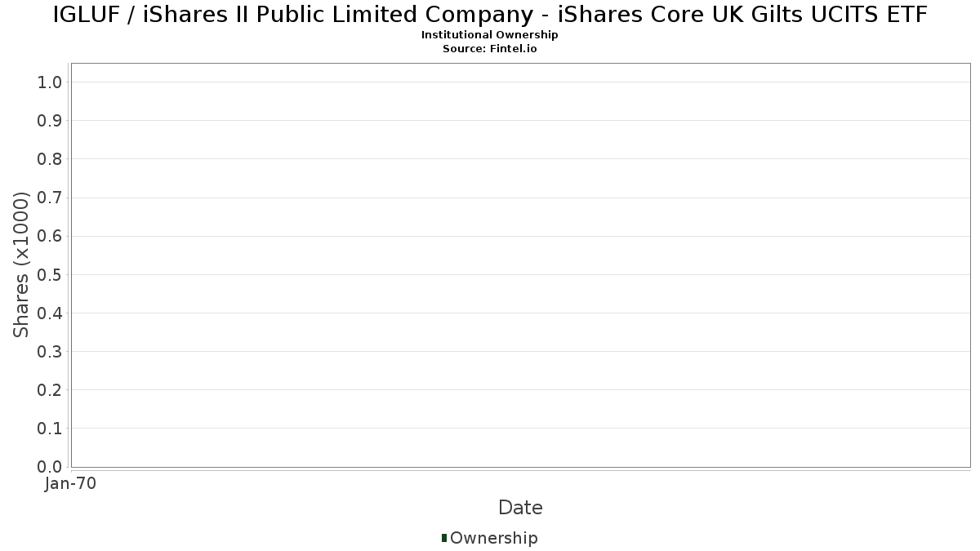The width and height of the screenshot is (980, 551).
Task: Click the 0.9 y-axis tick label
Action: click(50, 121)
